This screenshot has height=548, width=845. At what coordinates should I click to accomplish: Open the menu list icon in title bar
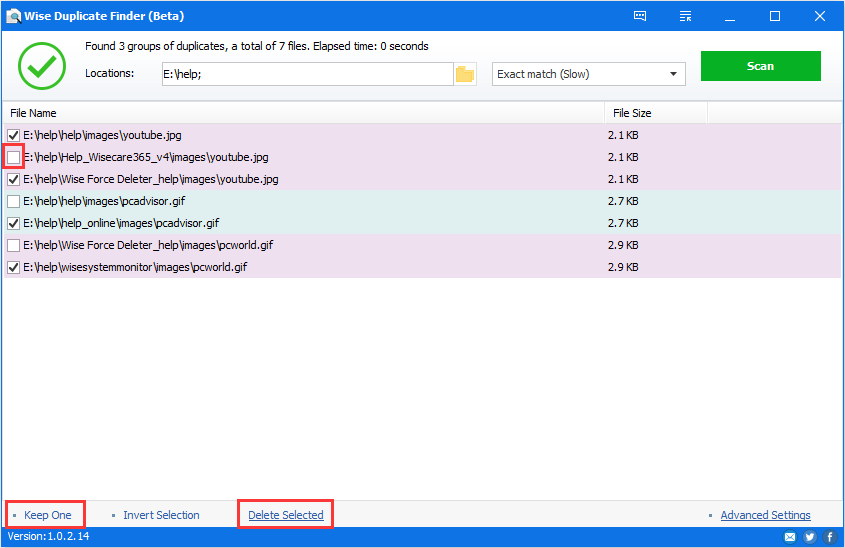[685, 16]
